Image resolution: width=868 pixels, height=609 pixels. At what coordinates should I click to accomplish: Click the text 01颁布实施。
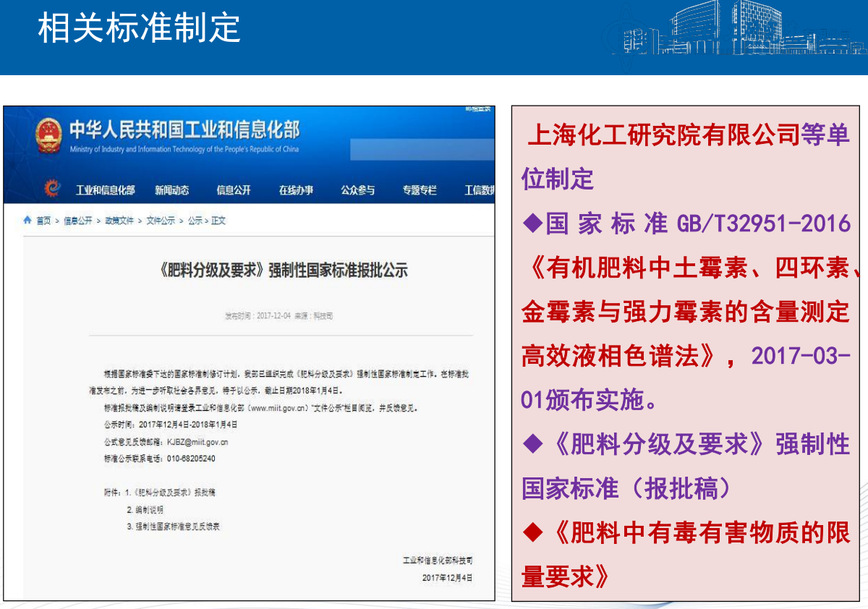point(590,400)
